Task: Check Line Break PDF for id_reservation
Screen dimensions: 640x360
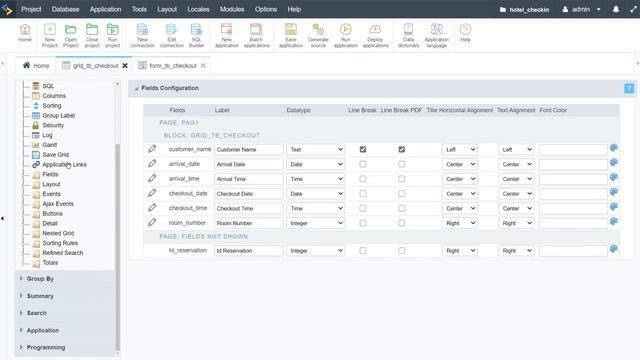Action: click(402, 251)
